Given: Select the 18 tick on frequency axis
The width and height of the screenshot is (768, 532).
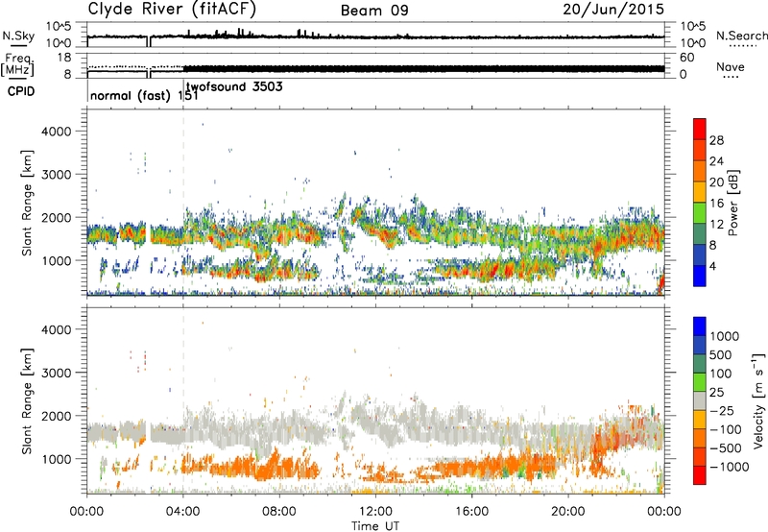Looking at the screenshot, I should [x=64, y=58].
